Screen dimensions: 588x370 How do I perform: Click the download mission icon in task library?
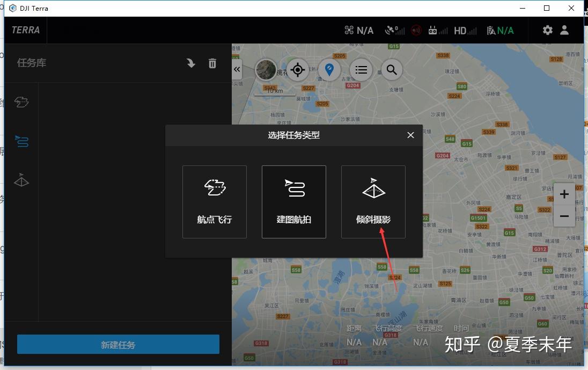tap(190, 63)
